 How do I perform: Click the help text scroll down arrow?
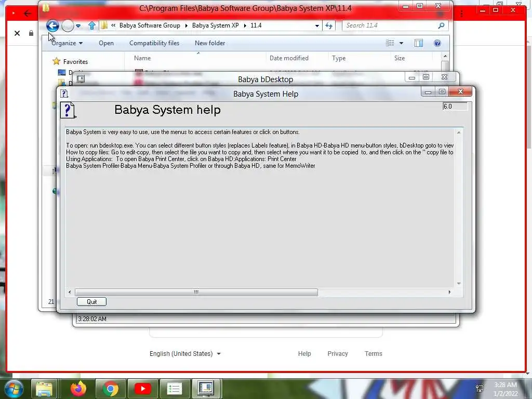pos(459,283)
